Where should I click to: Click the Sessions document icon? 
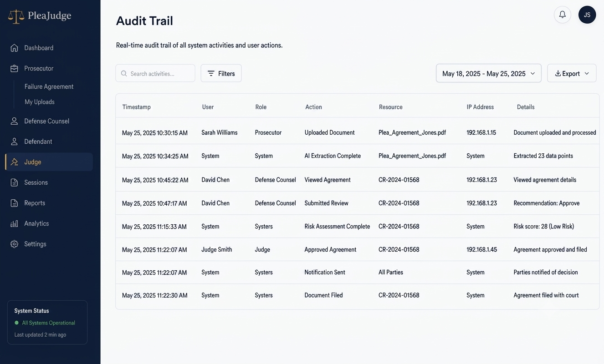(15, 182)
